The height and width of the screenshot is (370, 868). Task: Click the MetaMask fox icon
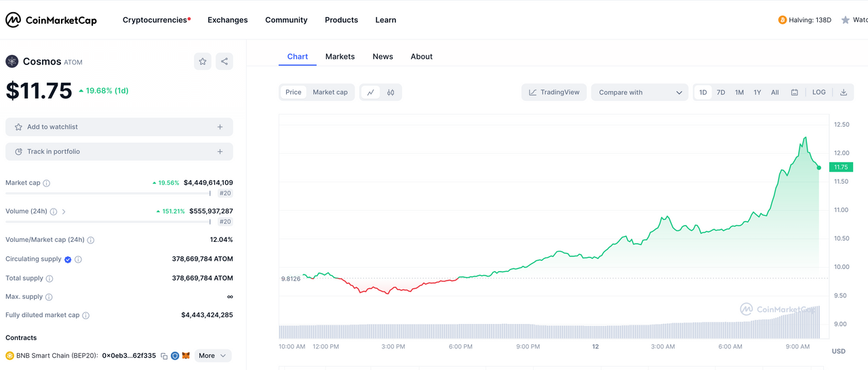click(186, 356)
